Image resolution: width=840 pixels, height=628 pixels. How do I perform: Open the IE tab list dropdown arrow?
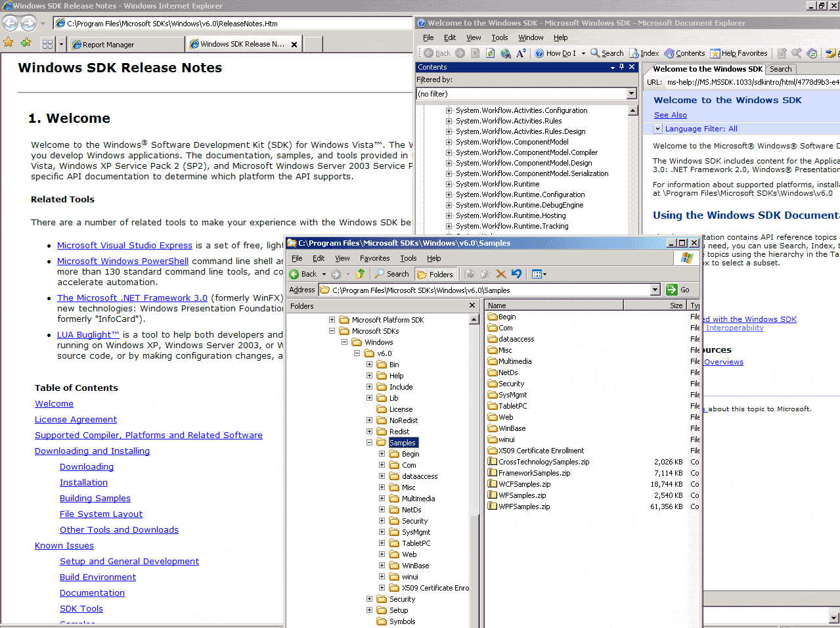pyautogui.click(x=61, y=44)
